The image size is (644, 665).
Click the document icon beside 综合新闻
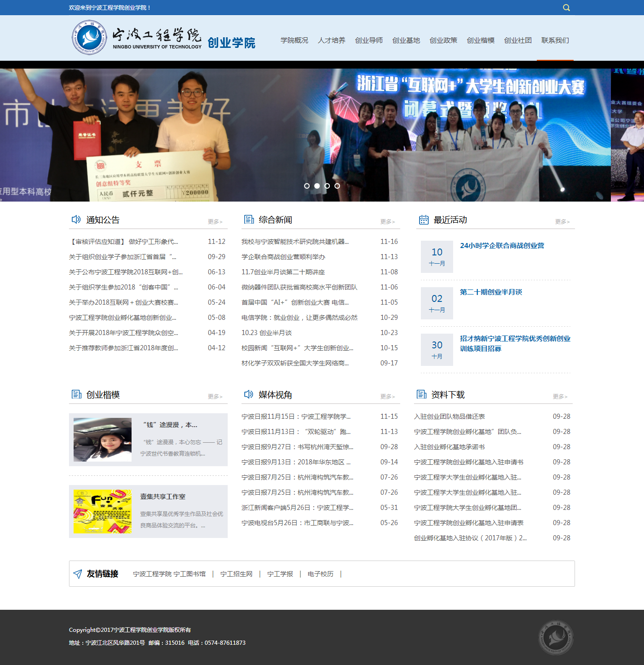[x=249, y=220]
